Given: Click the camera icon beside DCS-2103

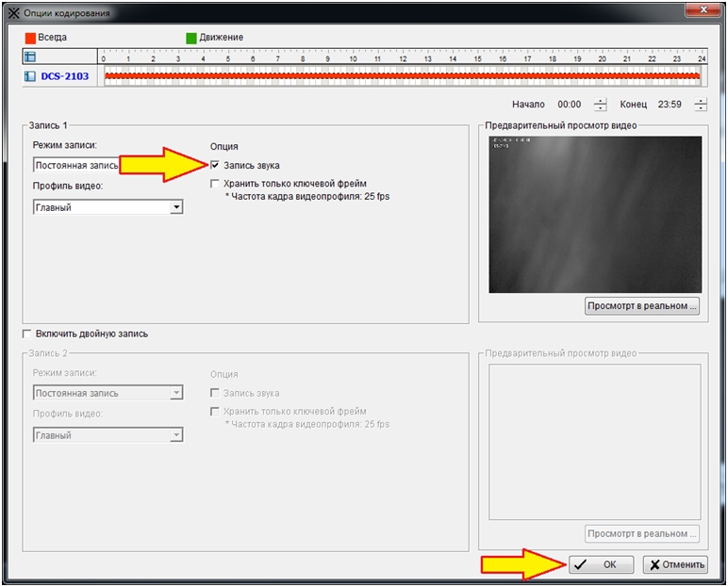Looking at the screenshot, I should (29, 76).
